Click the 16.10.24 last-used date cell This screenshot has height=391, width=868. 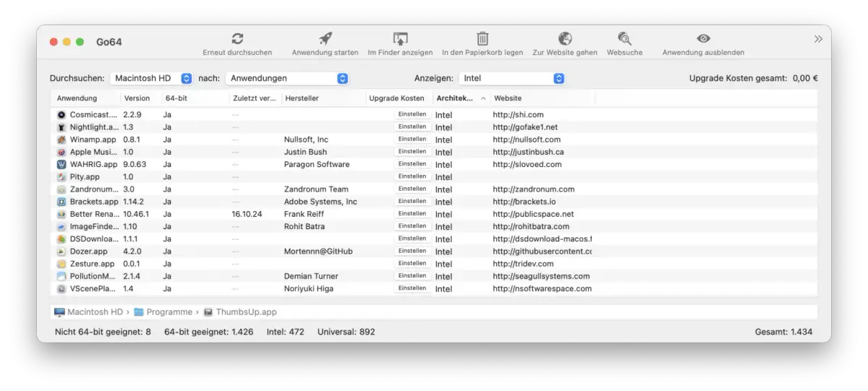coord(247,214)
